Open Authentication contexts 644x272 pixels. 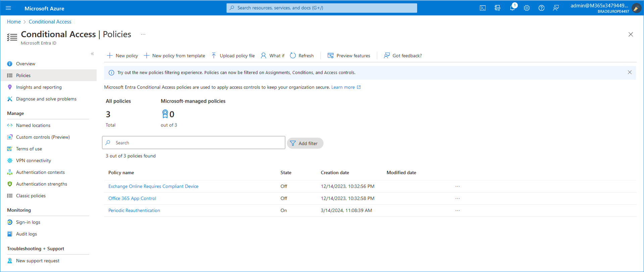click(x=40, y=172)
